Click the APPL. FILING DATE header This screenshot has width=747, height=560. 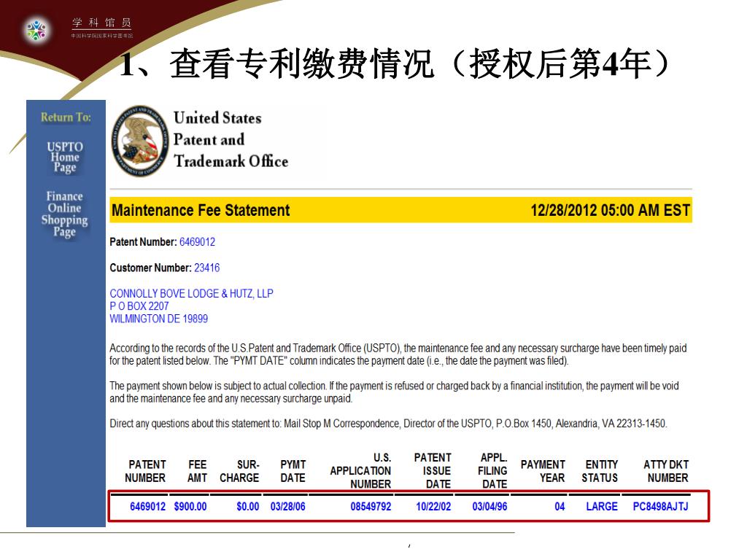pyautogui.click(x=492, y=470)
